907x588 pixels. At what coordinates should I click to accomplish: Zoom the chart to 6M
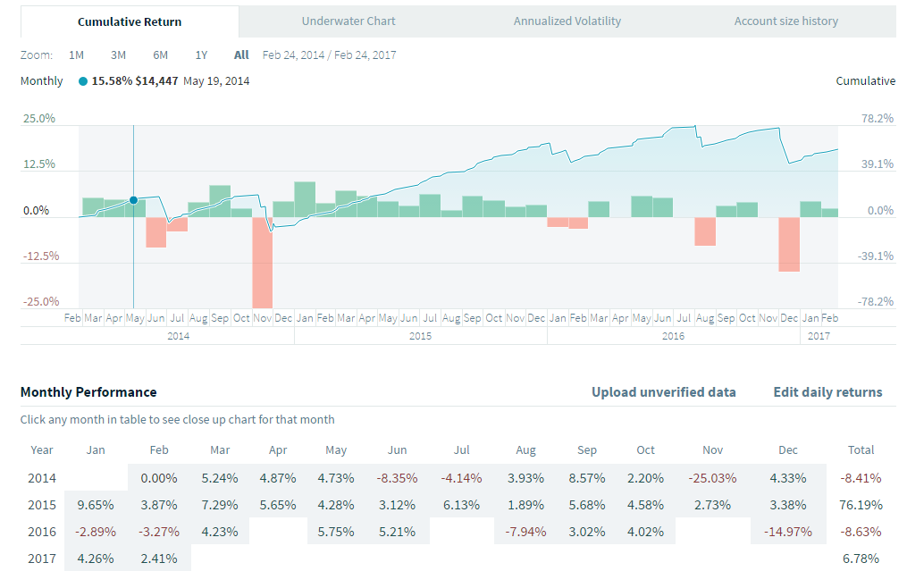(160, 55)
